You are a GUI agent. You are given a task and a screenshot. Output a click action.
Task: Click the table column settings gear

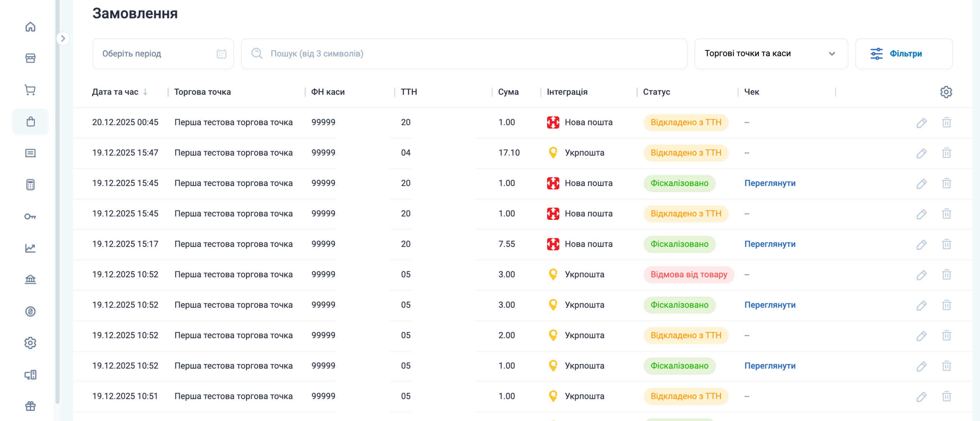[946, 92]
